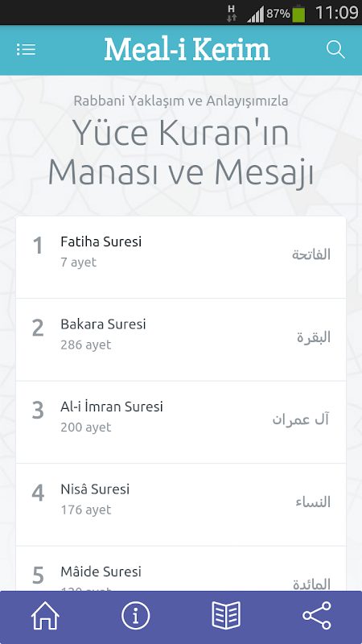The width and height of the screenshot is (362, 644).
Task: Select Nisâ Suresi row
Action: click(x=181, y=505)
